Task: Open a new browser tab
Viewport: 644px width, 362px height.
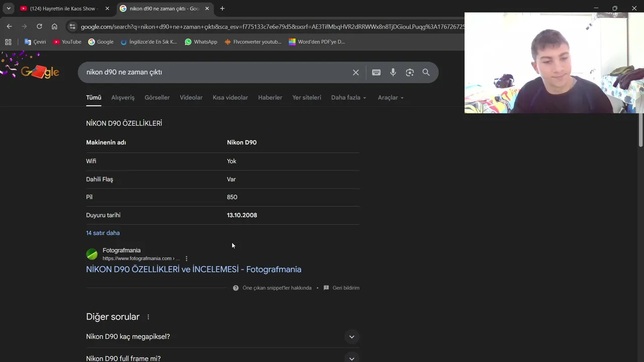Action: click(222, 9)
